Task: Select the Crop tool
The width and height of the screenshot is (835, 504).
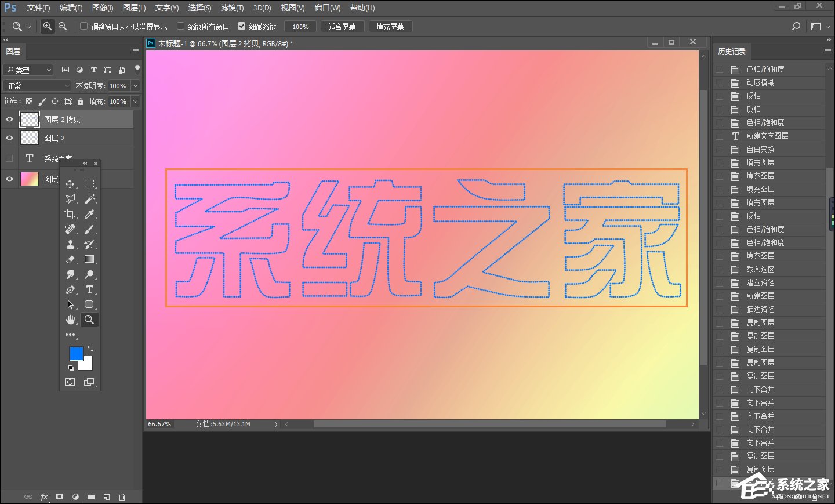Action: click(70, 214)
